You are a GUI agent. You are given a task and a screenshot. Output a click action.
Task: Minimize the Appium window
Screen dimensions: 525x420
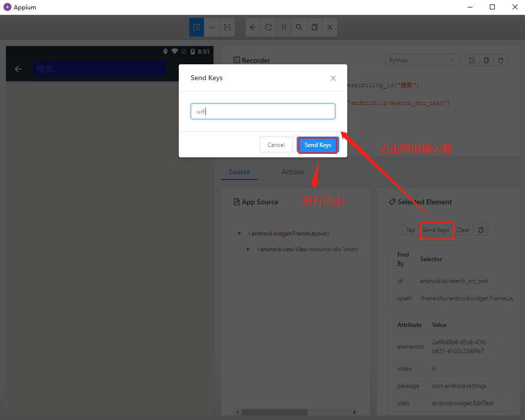(x=470, y=7)
